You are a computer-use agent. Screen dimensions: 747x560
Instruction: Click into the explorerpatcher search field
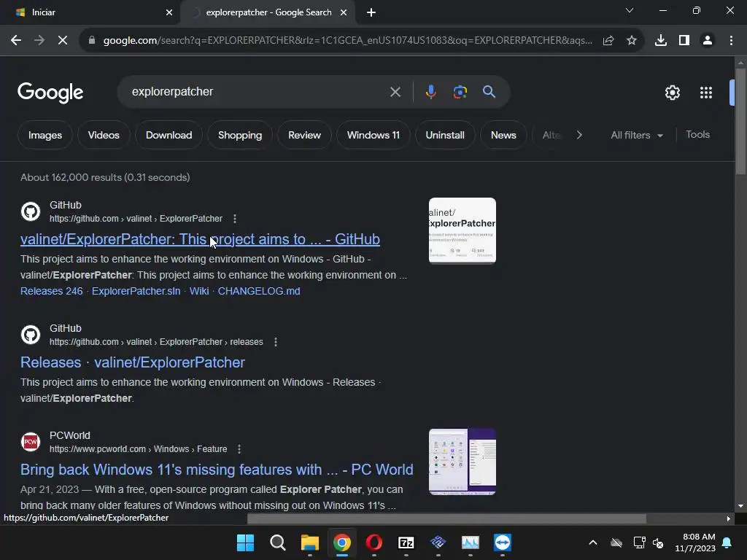[258, 92]
